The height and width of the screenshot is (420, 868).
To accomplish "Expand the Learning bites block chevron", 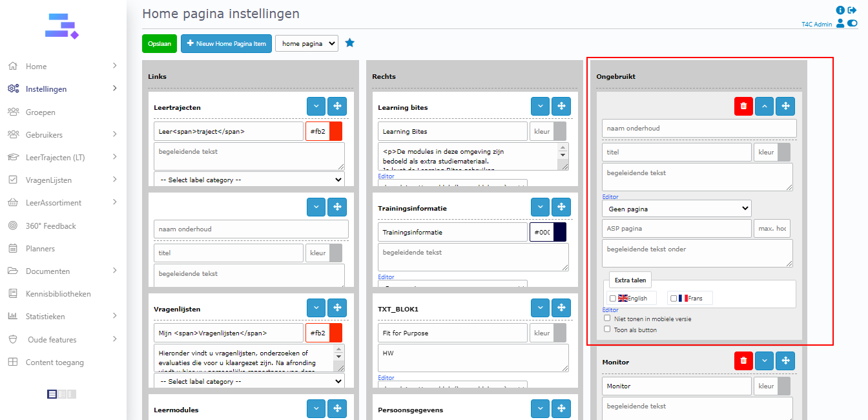I will (x=540, y=107).
